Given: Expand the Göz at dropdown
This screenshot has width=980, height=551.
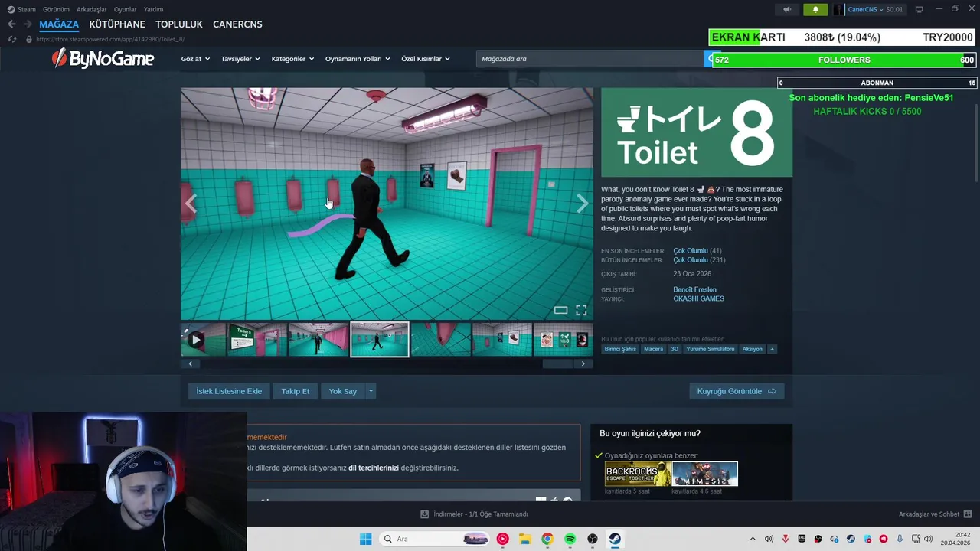Looking at the screenshot, I should coord(195,59).
